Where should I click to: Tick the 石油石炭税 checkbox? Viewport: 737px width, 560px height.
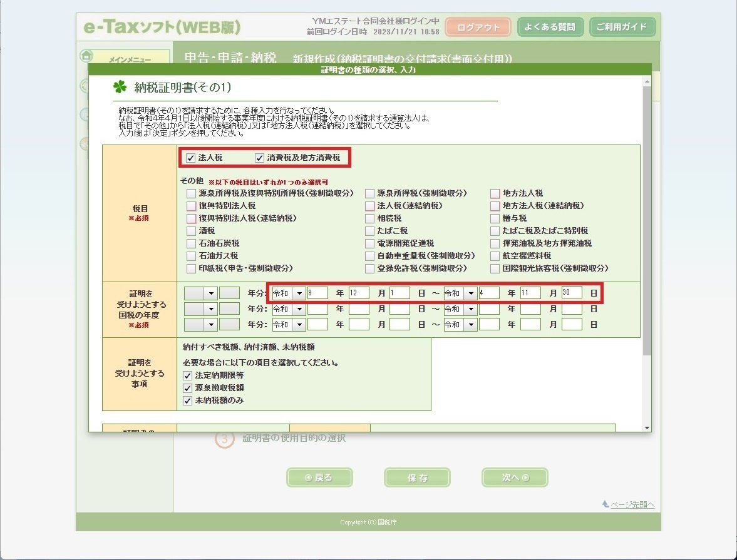click(191, 244)
